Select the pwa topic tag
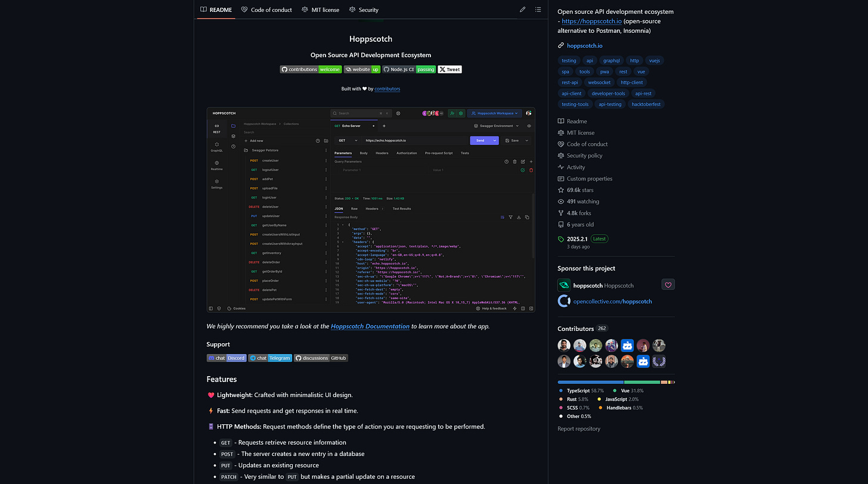The height and width of the screenshot is (484, 868). [x=604, y=72]
